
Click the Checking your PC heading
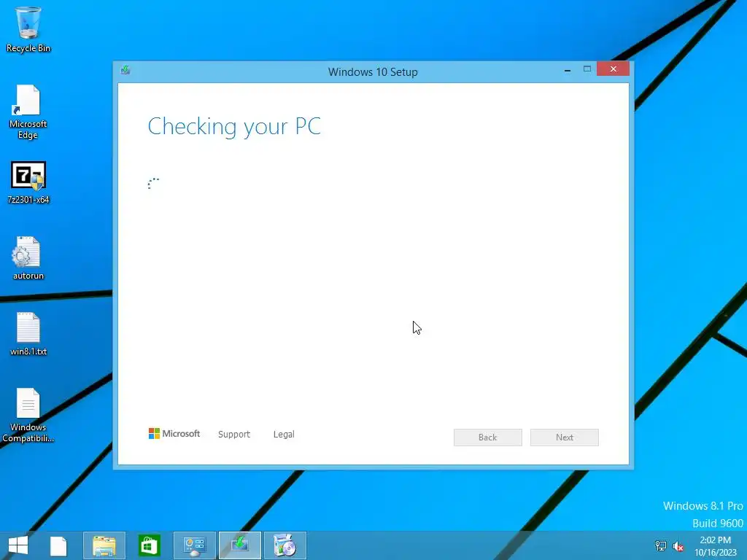click(234, 127)
